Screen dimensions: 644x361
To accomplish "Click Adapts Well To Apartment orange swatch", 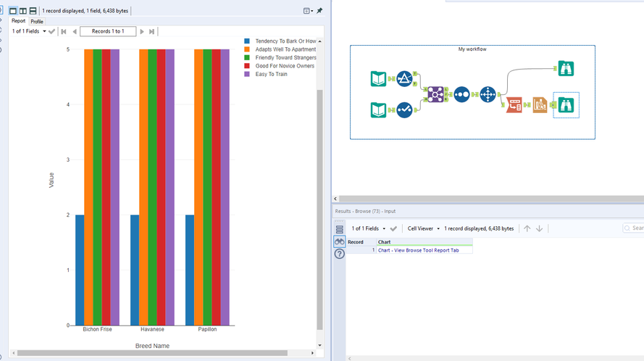I will tap(247, 49).
